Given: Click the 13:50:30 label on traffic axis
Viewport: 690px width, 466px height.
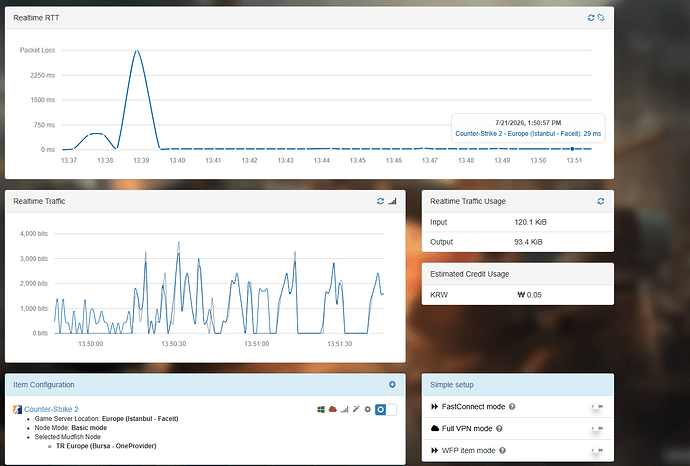Looking at the screenshot, I should (x=173, y=344).
